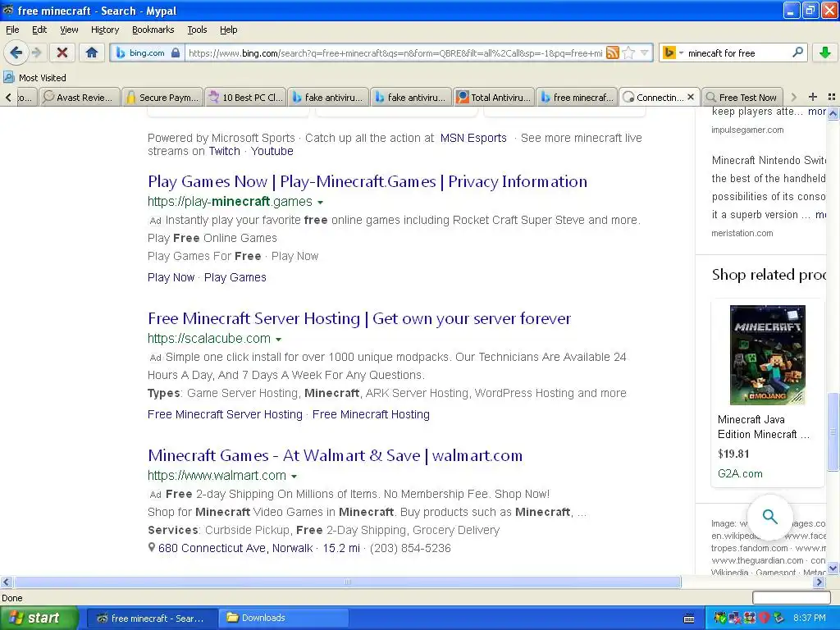840x630 pixels.
Task: Open a new tab with plus button
Action: pyautogui.click(x=813, y=97)
